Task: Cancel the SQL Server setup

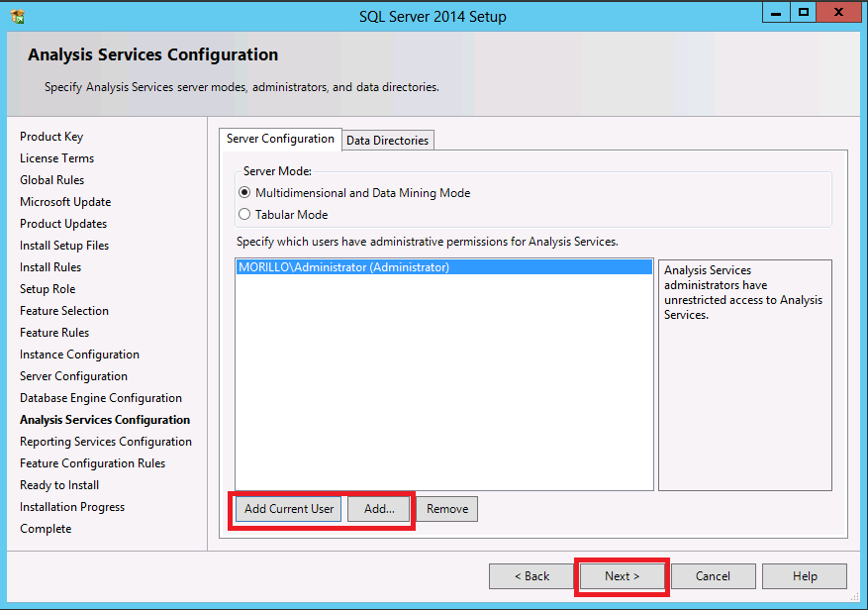Action: click(713, 576)
